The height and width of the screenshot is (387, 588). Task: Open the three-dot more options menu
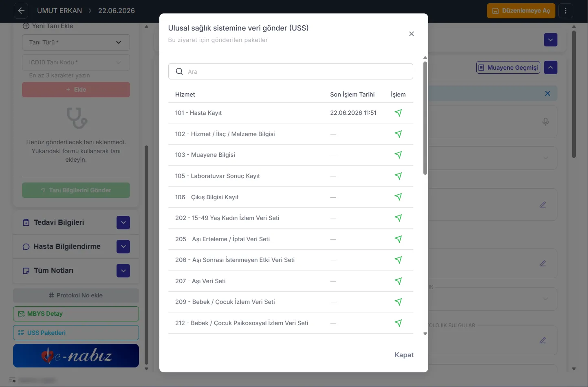(x=566, y=11)
